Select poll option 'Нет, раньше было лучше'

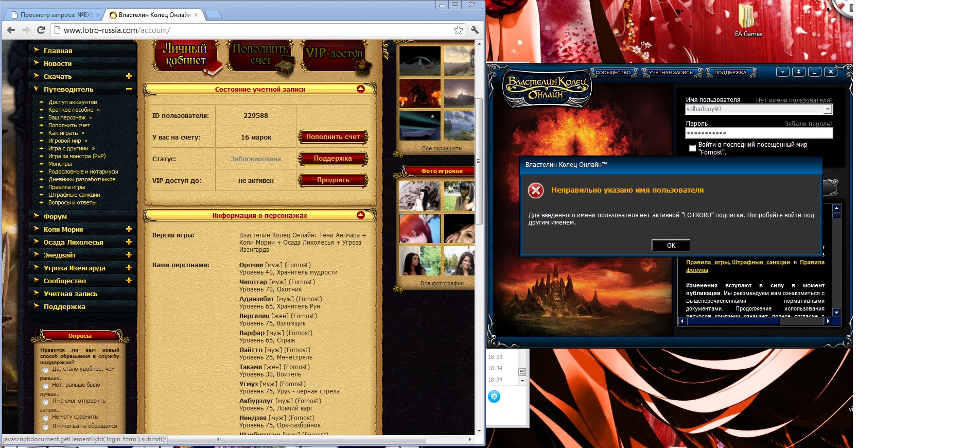point(46,386)
